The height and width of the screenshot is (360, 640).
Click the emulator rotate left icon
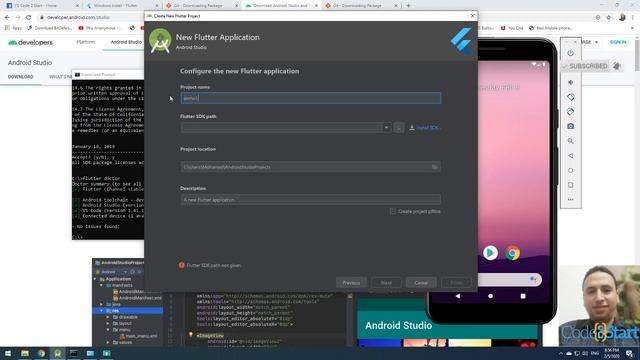coord(571,97)
